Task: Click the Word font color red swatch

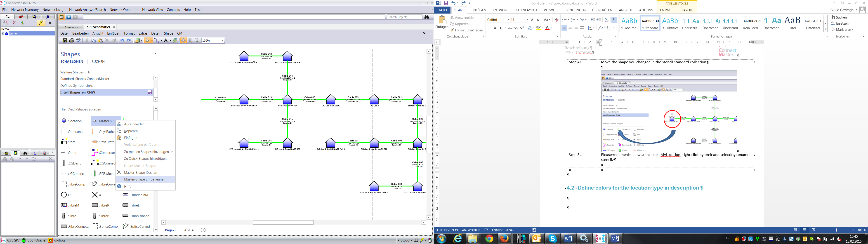Action: [547, 28]
